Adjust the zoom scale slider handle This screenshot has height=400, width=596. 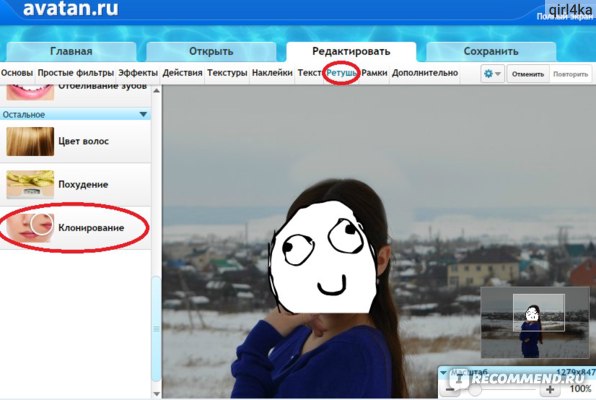(474, 389)
